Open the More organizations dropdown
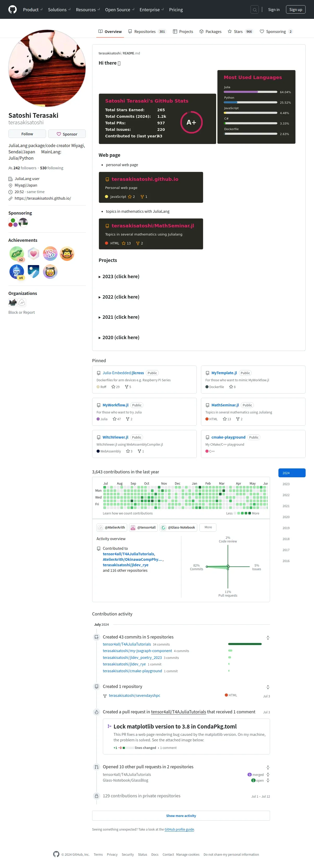This screenshot has height=868, width=314. (208, 527)
